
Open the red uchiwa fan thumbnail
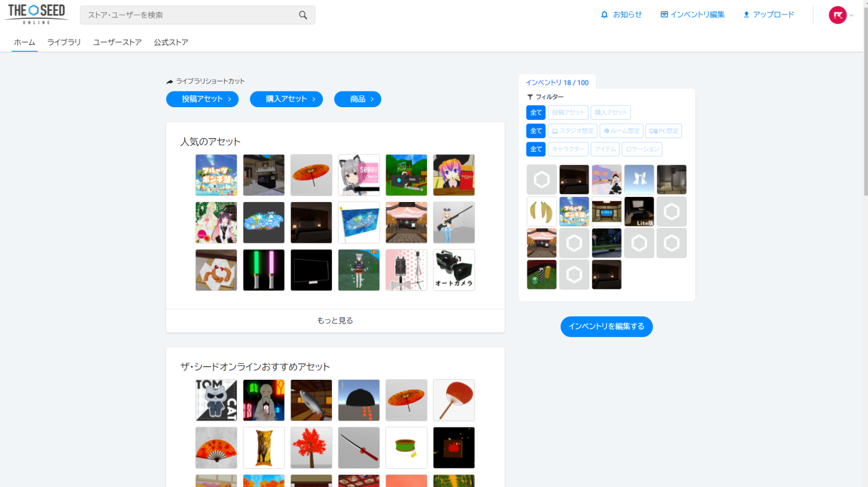(454, 400)
